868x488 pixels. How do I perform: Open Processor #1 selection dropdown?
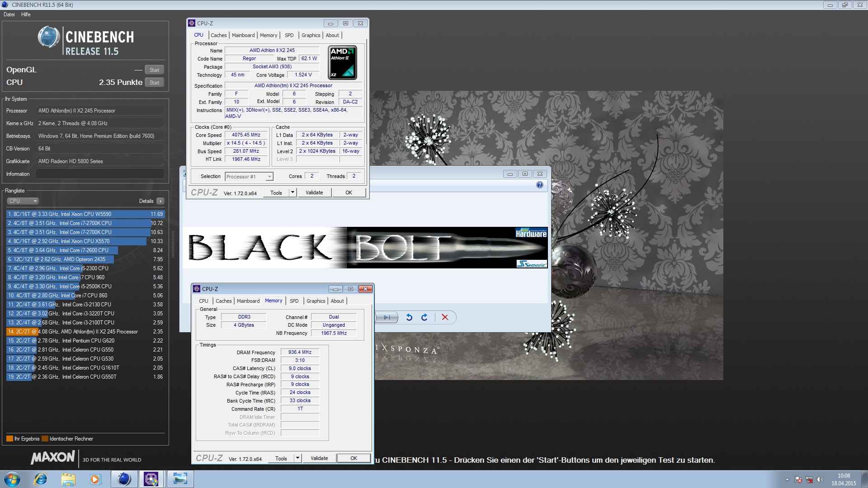pyautogui.click(x=249, y=177)
